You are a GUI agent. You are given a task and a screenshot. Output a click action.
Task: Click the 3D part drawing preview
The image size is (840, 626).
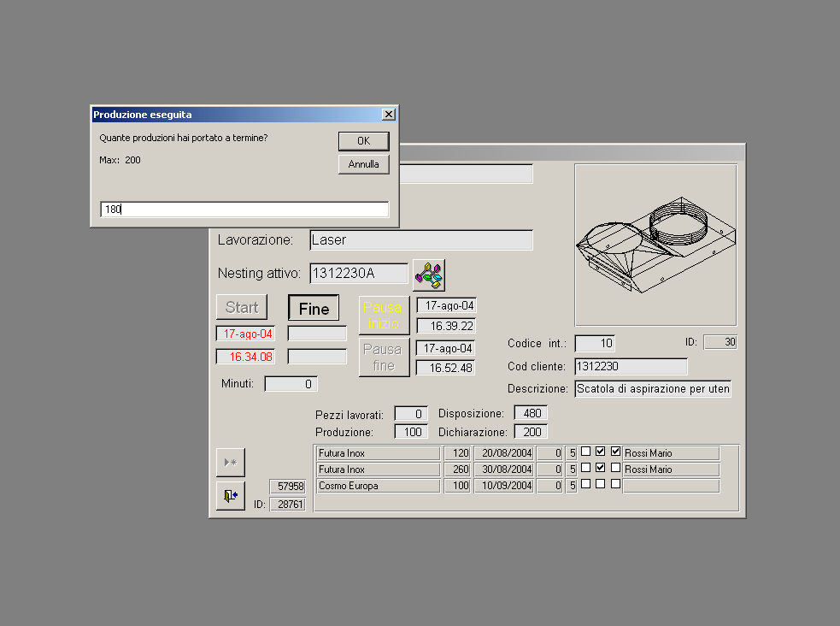(x=655, y=245)
